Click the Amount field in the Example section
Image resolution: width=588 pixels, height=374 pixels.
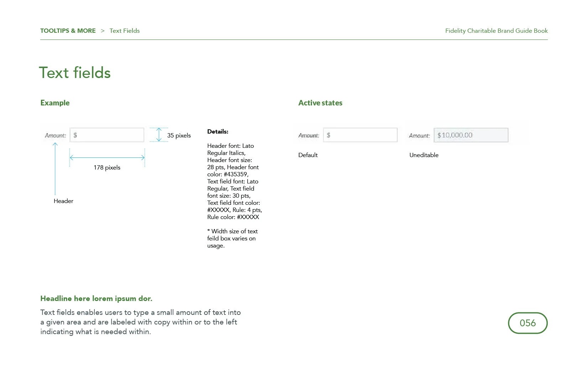[107, 135]
